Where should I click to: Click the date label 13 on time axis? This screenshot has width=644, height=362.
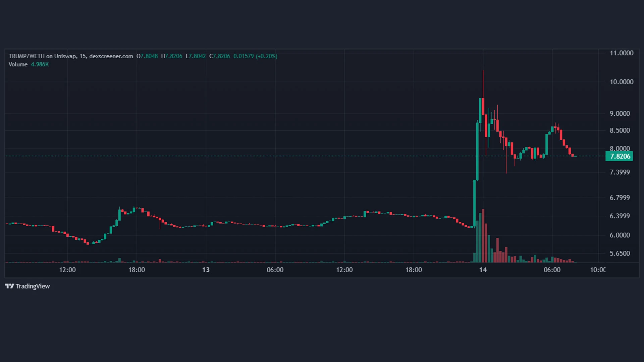tap(206, 270)
